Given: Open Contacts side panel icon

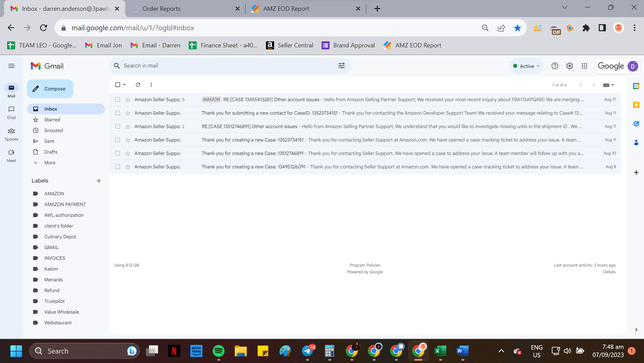Looking at the screenshot, I should pyautogui.click(x=636, y=143).
